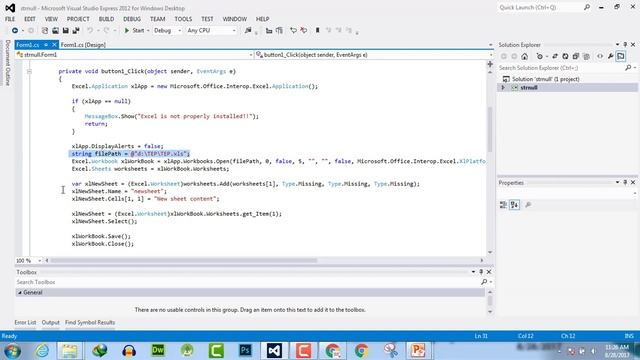Viewport: 640px width, 360px height.
Task: Click the Find in Files toolbar icon
Action: [248, 31]
